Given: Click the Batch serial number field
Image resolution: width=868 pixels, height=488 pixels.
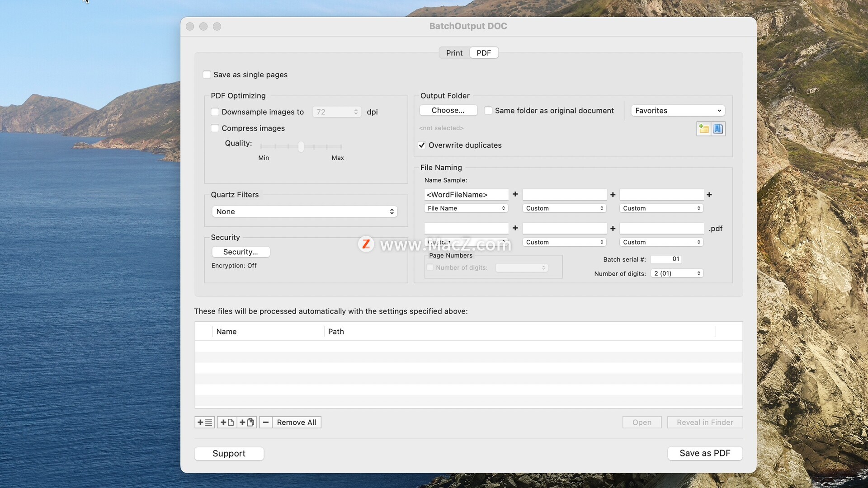Looking at the screenshot, I should tap(666, 259).
